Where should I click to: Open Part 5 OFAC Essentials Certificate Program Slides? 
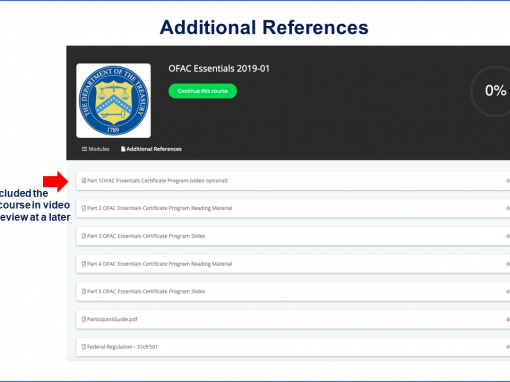click(x=293, y=292)
